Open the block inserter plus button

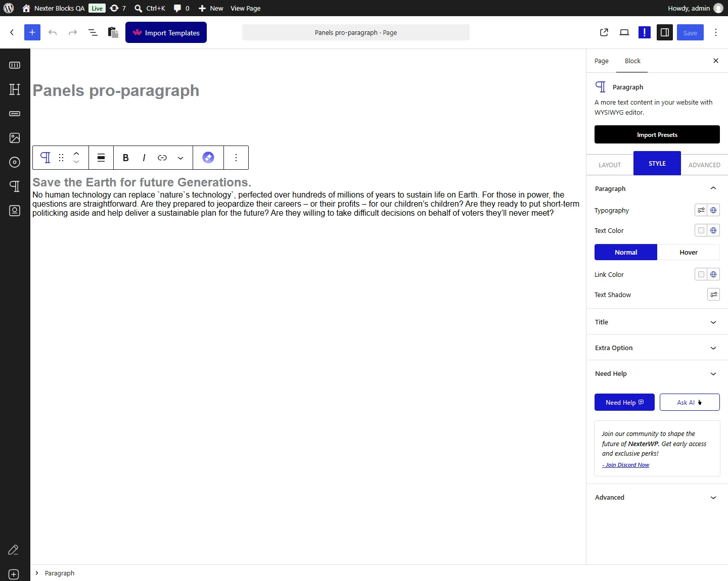[x=32, y=32]
